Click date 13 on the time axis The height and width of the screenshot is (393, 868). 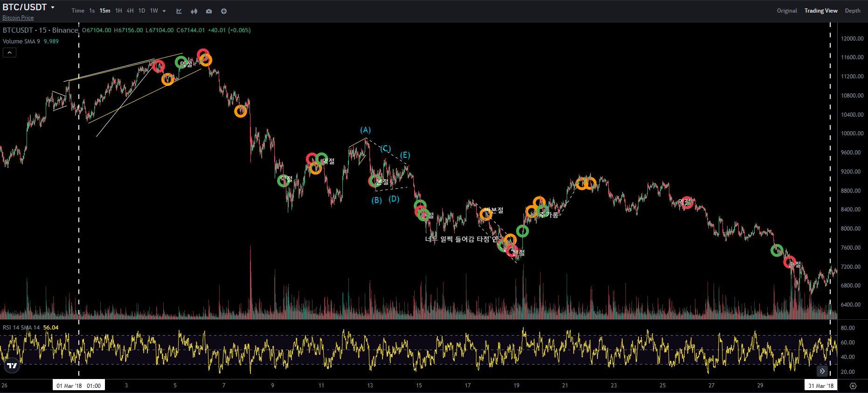tap(370, 386)
